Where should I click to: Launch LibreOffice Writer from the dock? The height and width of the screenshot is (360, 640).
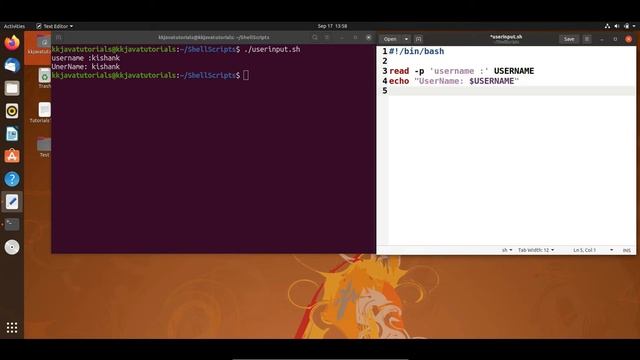pyautogui.click(x=12, y=134)
